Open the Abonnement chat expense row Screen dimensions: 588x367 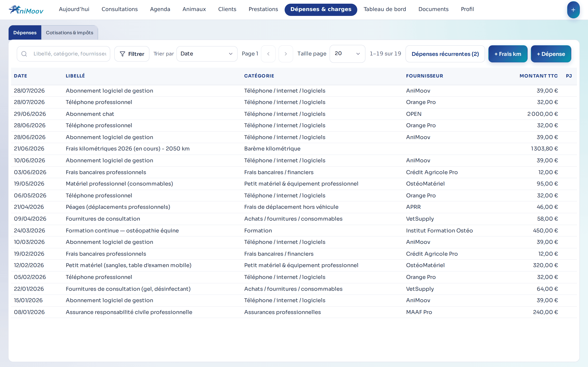click(x=294, y=114)
